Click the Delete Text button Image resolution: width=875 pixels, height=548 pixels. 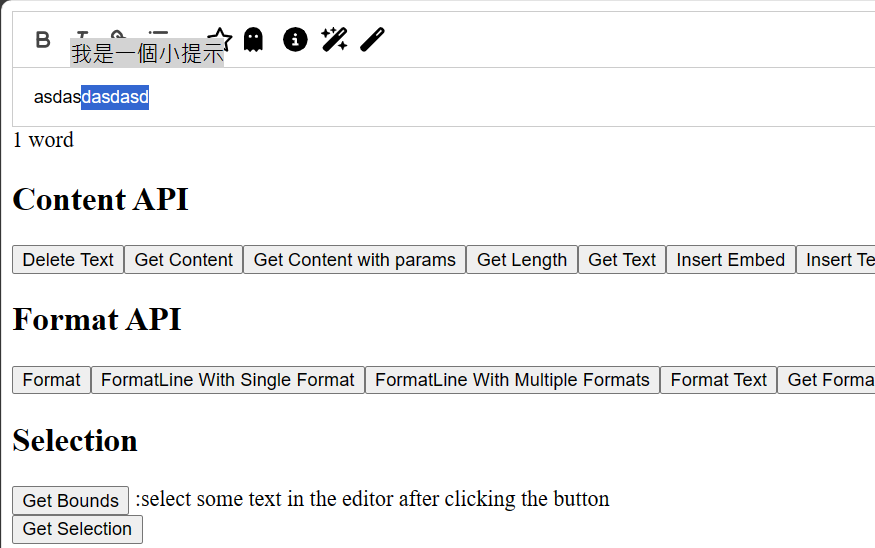coord(68,259)
